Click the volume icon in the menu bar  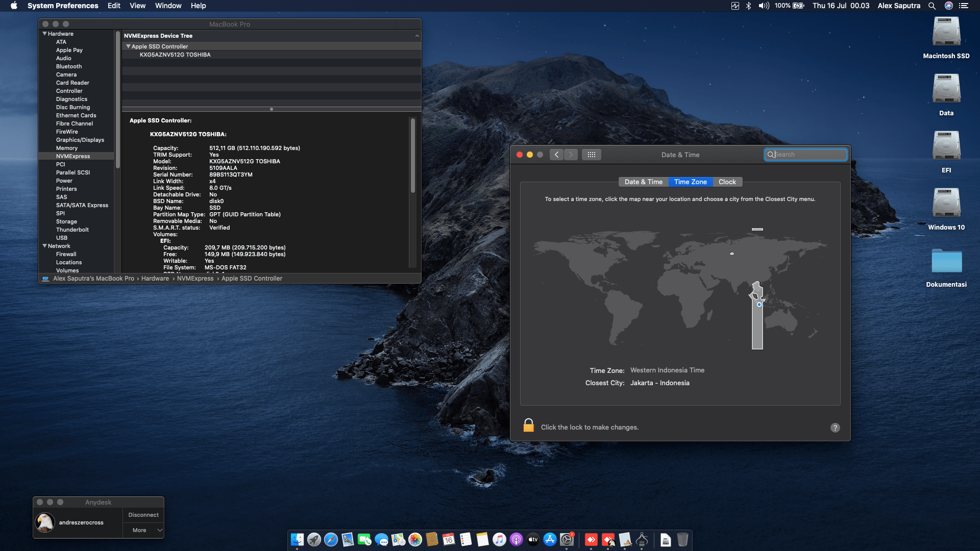click(x=764, y=6)
